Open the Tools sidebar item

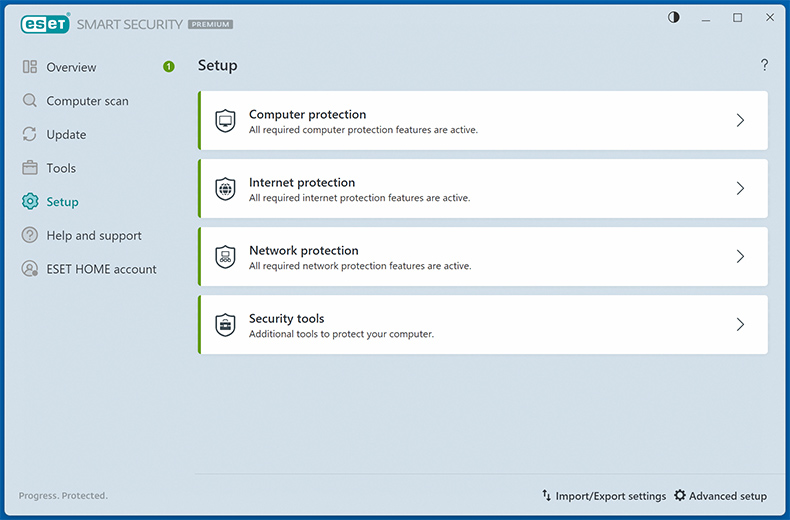[61, 168]
